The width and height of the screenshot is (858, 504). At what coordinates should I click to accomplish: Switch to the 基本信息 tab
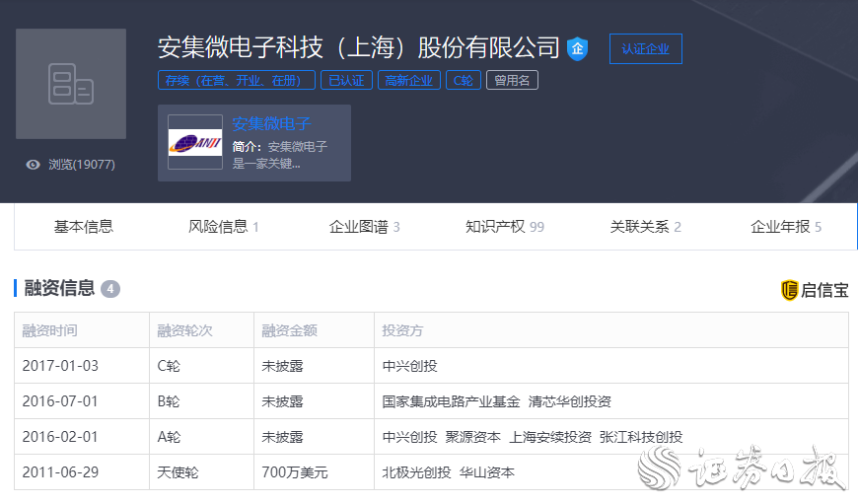pyautogui.click(x=83, y=227)
